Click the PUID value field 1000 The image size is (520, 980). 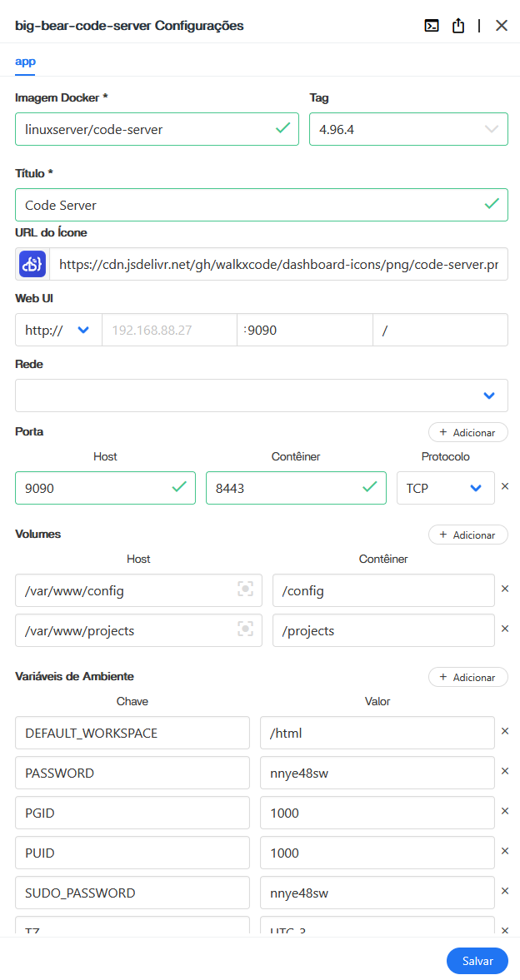(377, 853)
